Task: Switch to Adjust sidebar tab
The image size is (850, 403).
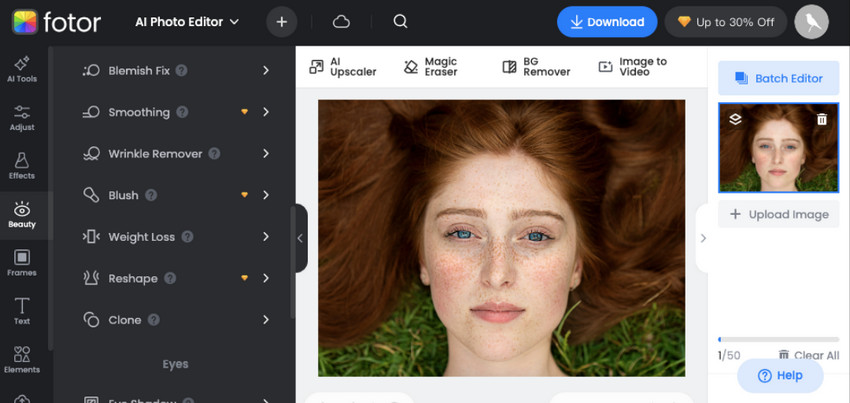Action: 22,118
